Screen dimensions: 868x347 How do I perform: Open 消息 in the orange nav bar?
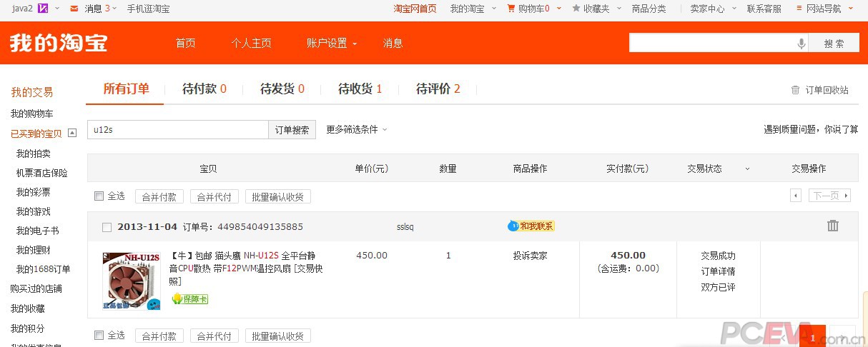click(x=393, y=43)
